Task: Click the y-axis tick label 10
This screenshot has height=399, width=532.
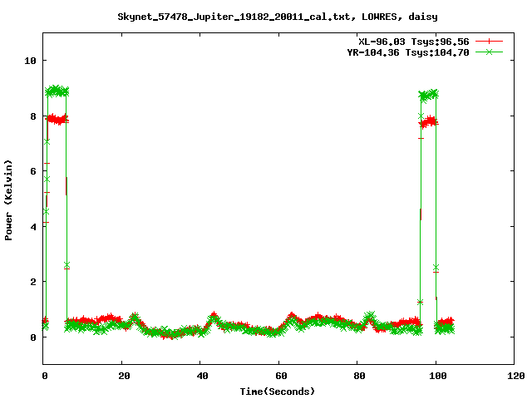Action: [x=30, y=61]
